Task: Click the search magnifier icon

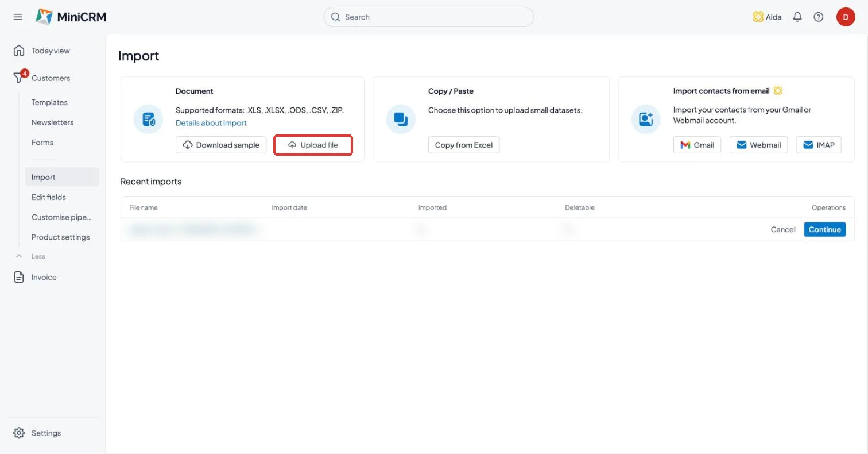Action: click(x=336, y=17)
